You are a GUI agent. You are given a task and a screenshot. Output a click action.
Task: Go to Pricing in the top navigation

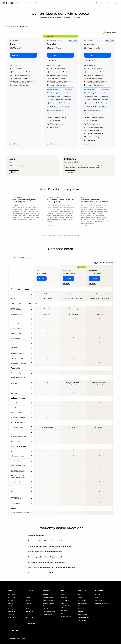coord(45,3)
